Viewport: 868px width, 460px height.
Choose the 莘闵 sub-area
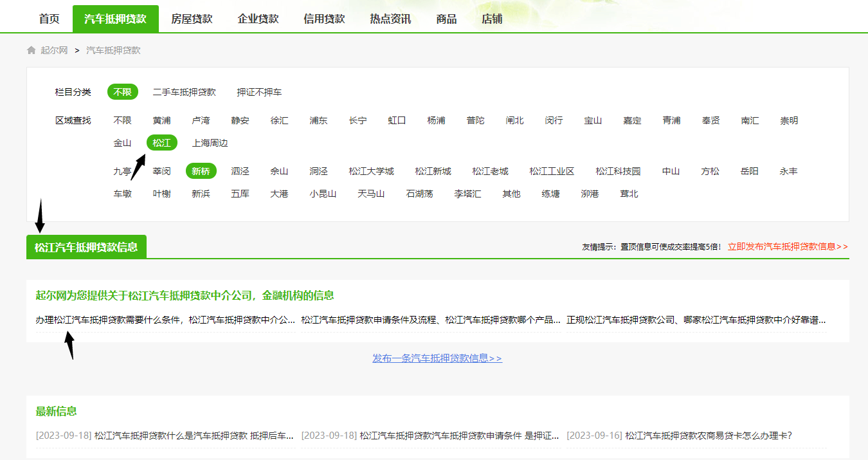coord(162,171)
